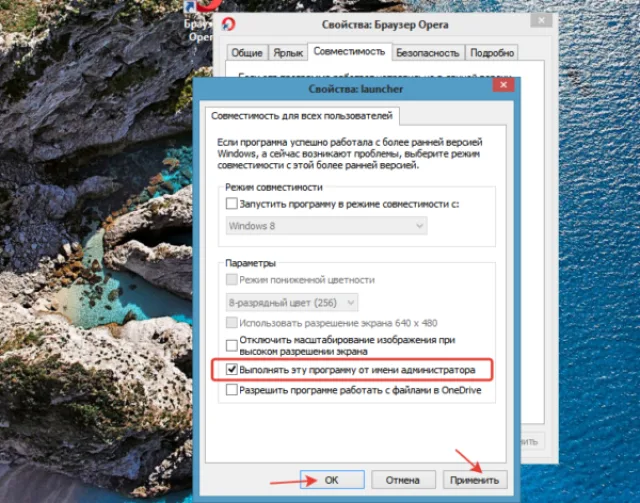Open the Windows 8 compatibility mode dropdown
640x503 pixels.
point(326,226)
